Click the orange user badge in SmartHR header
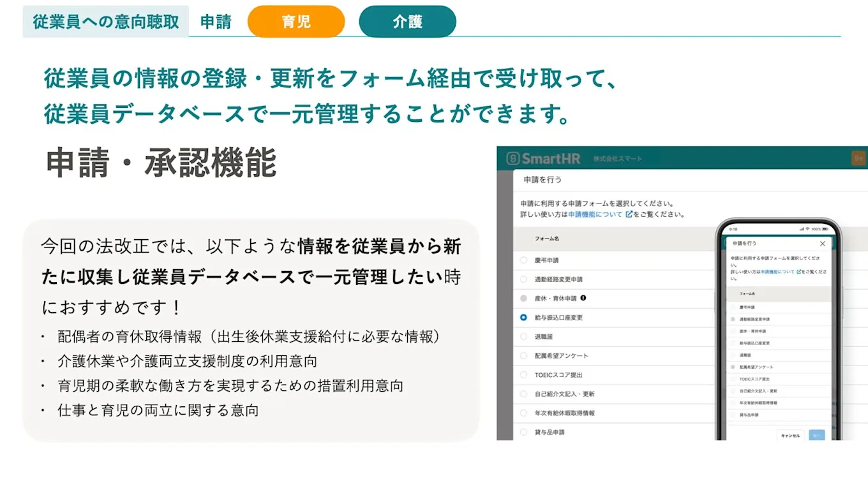 tap(858, 158)
